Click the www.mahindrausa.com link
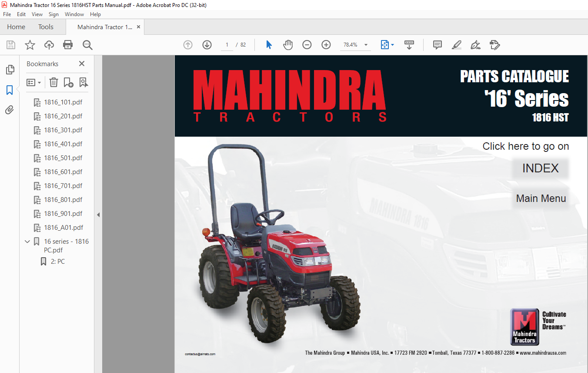 pos(543,353)
